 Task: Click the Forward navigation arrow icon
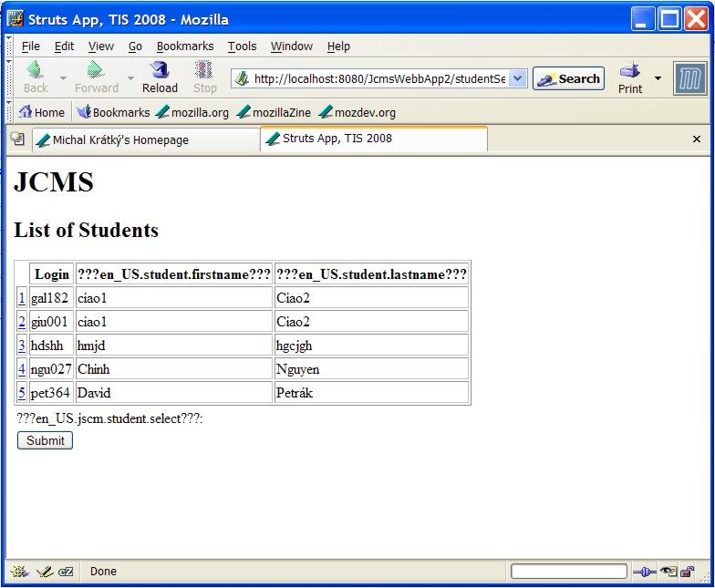[x=95, y=69]
